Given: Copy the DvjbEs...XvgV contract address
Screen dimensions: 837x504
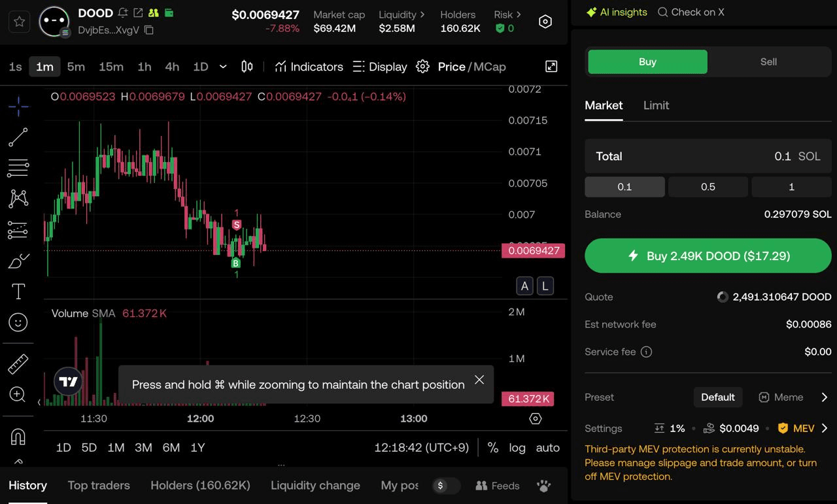Looking at the screenshot, I should 149,30.
